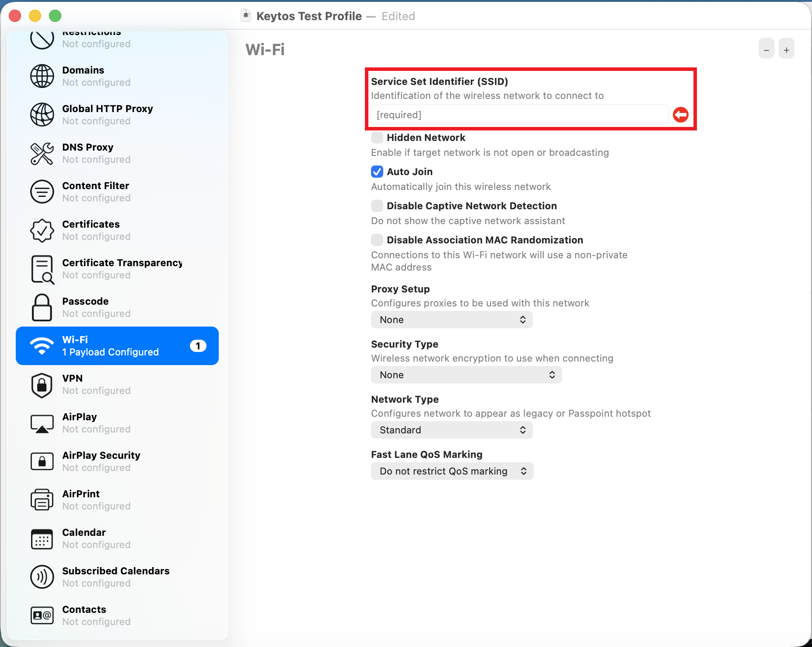Select the Calendar payload label
The height and width of the screenshot is (647, 812).
point(84,532)
